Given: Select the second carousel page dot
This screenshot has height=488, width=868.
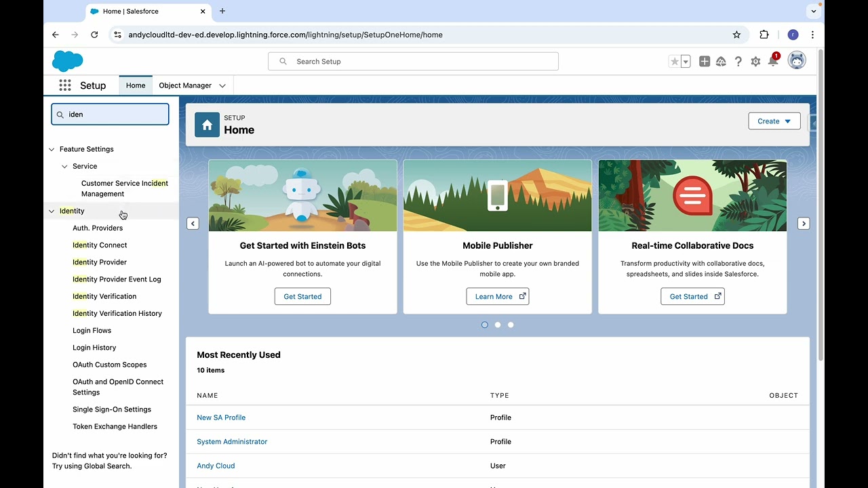Looking at the screenshot, I should pyautogui.click(x=498, y=325).
